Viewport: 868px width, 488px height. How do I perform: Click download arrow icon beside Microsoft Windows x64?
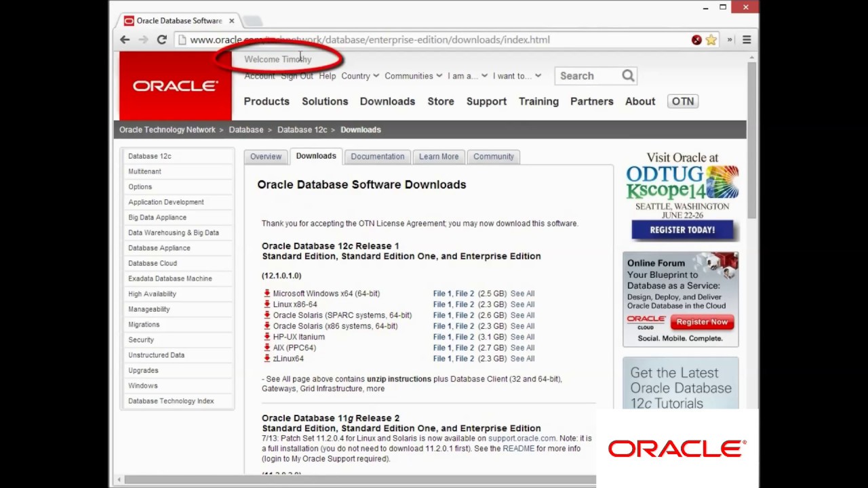pyautogui.click(x=267, y=293)
